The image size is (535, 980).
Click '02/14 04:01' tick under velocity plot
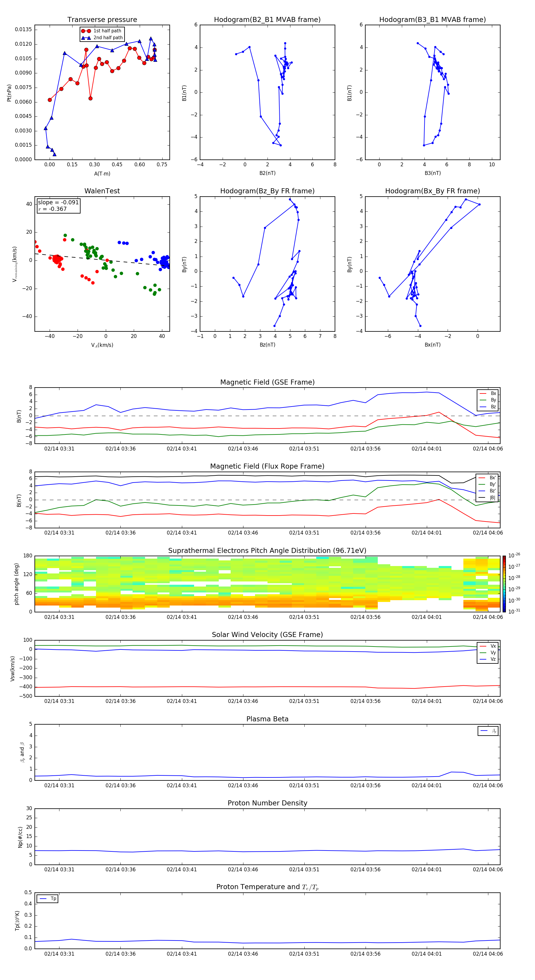coord(427,701)
